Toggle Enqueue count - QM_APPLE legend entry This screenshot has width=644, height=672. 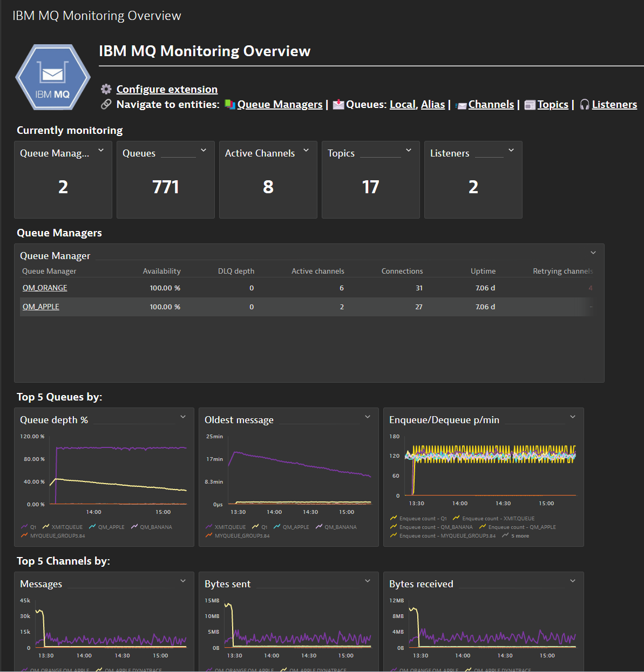[x=521, y=527]
